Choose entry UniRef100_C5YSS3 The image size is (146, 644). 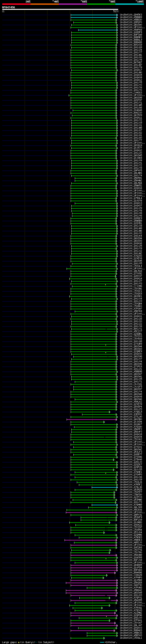pos(131,336)
